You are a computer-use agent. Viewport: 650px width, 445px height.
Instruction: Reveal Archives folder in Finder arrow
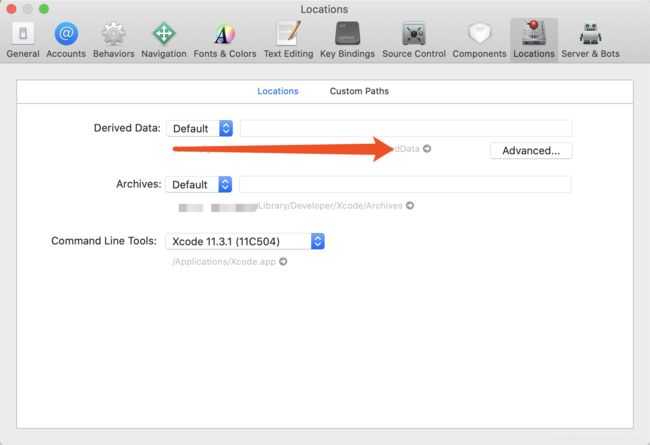tap(410, 205)
